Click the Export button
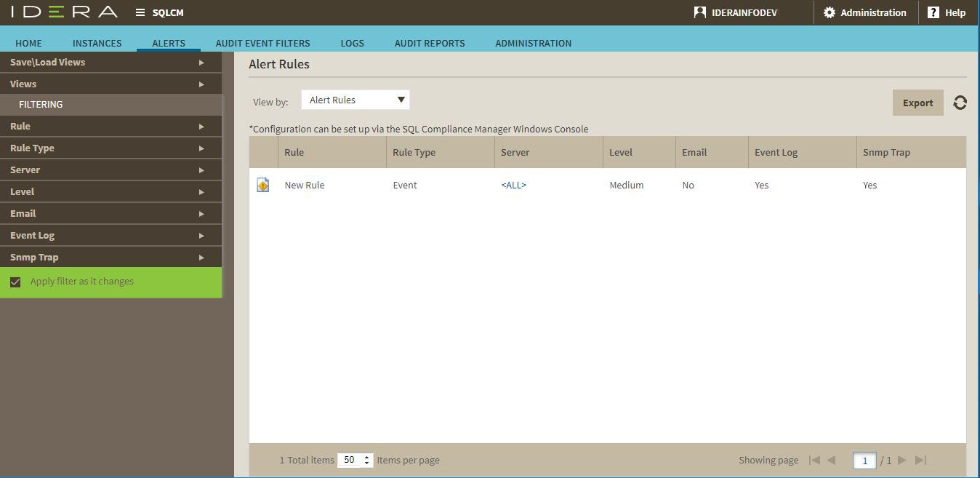 tap(917, 103)
